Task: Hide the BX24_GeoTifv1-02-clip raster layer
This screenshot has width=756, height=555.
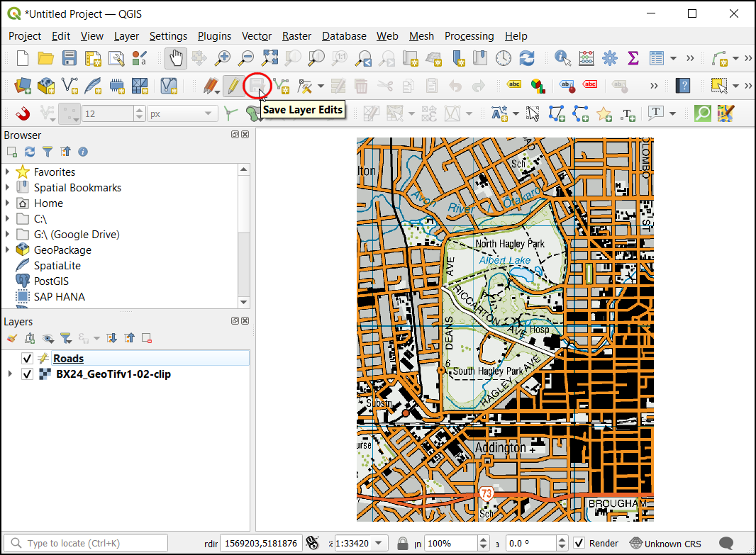Action: coord(28,374)
